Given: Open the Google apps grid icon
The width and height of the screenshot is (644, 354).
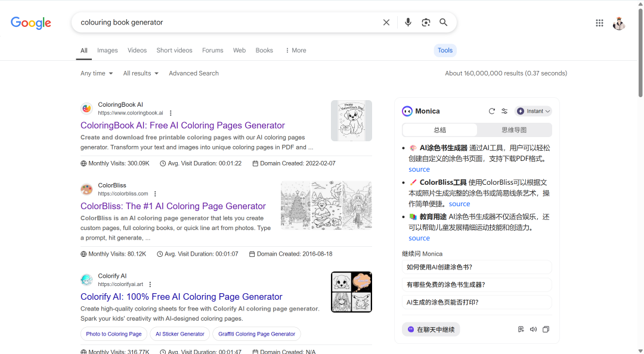Looking at the screenshot, I should coord(599,23).
